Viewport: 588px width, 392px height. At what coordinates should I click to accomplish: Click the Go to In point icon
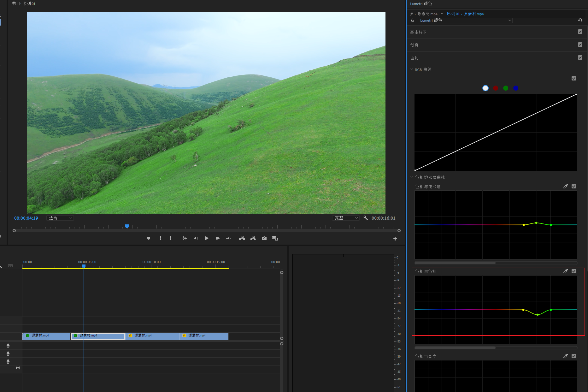point(185,238)
